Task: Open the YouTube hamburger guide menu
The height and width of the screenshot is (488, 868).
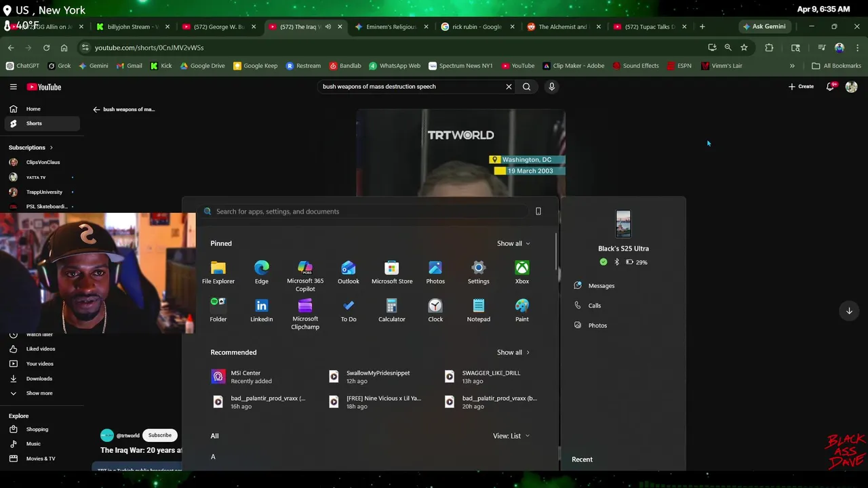Action: pos(13,87)
